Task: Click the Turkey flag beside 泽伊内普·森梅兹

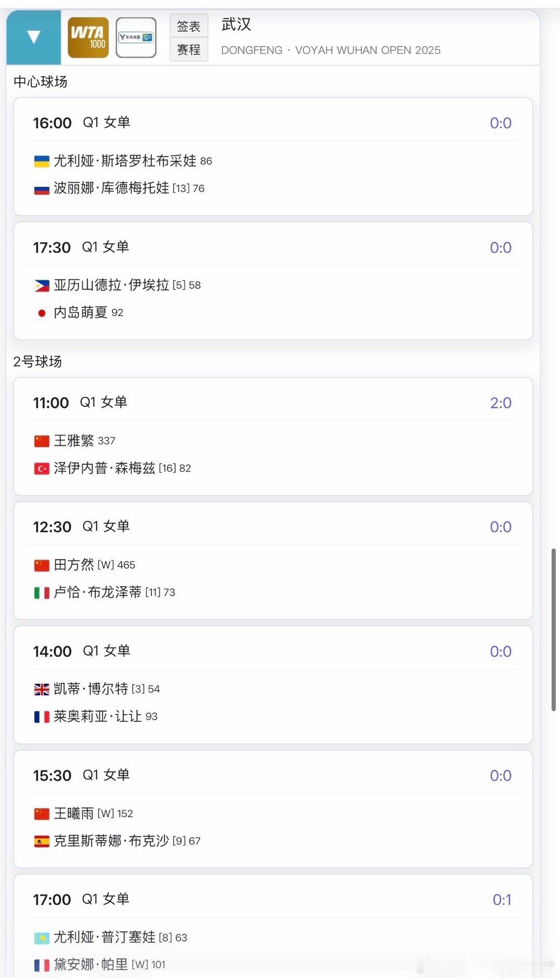Action: pyautogui.click(x=41, y=469)
